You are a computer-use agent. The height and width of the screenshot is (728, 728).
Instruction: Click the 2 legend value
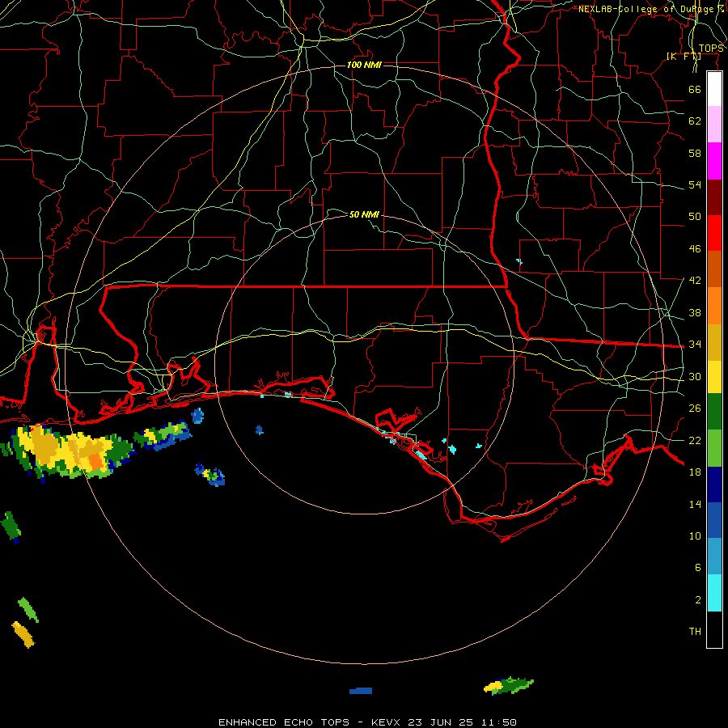(x=697, y=600)
